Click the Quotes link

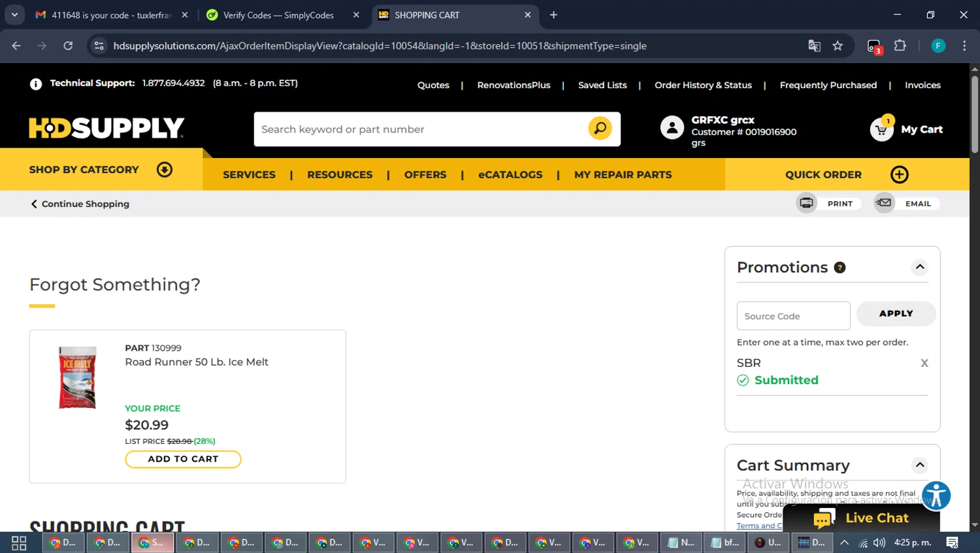pyautogui.click(x=433, y=86)
